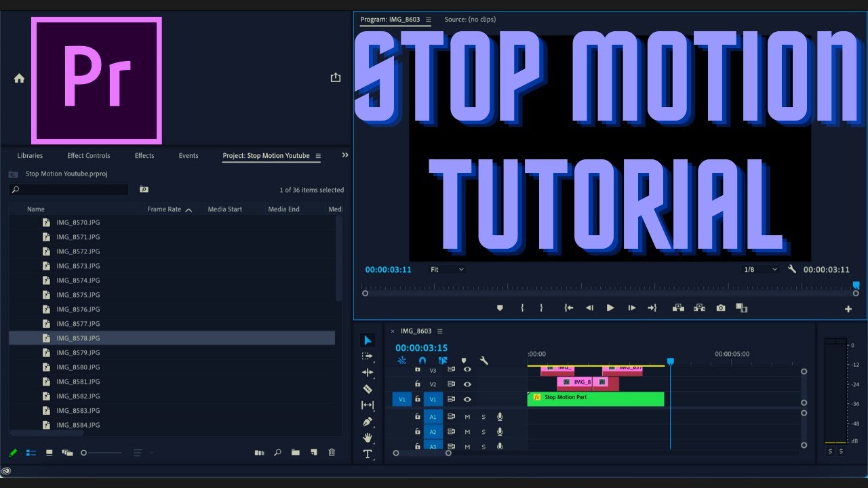The width and height of the screenshot is (868, 488).
Task: Toggle the writable pencil icon in Project panel
Action: (x=13, y=453)
